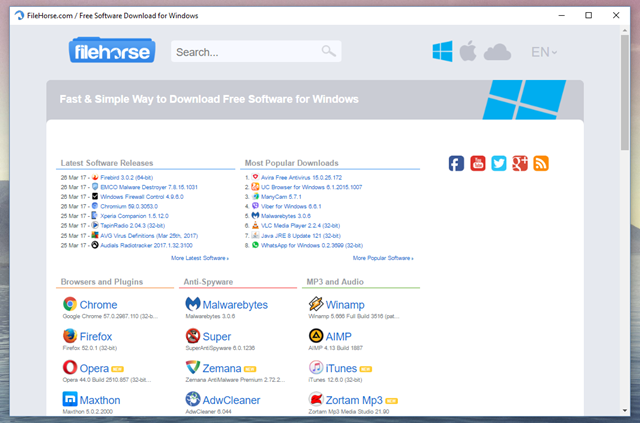Click the Winamp icon

316,304
